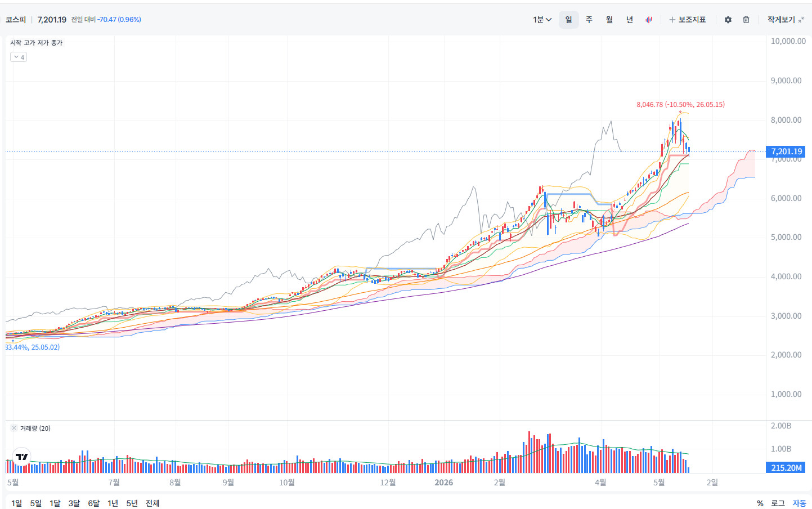Click the 8월 label on time axis
This screenshot has height=509, width=812.
coord(175,483)
